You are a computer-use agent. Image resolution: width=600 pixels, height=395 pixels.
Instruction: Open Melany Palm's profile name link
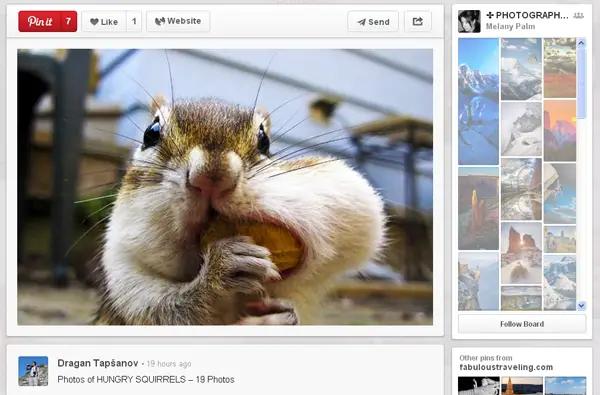[510, 26]
